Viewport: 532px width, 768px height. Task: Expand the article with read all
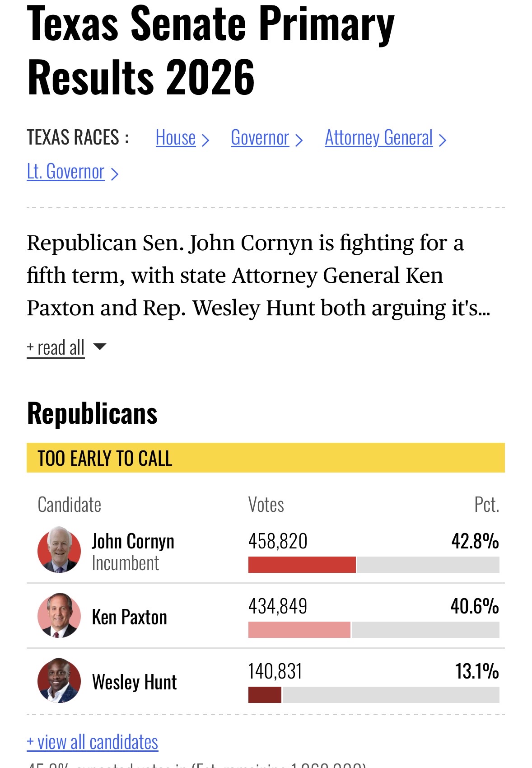56,348
